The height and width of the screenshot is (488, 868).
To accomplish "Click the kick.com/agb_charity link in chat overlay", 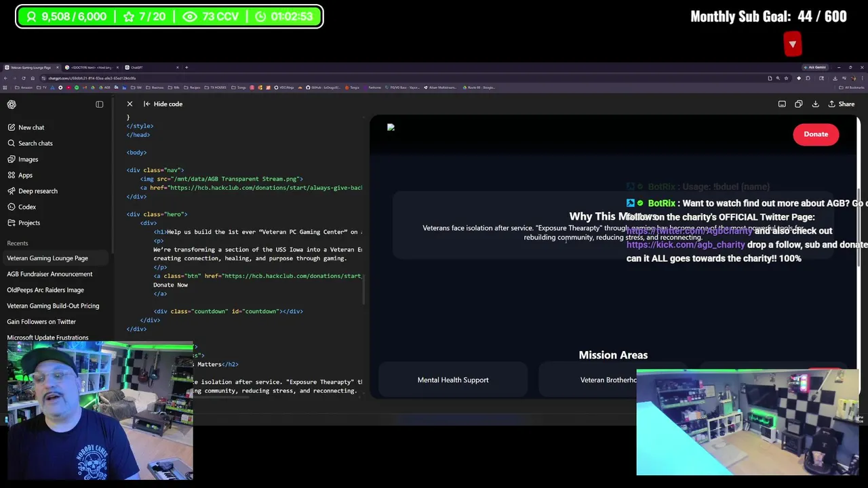I will point(686,245).
